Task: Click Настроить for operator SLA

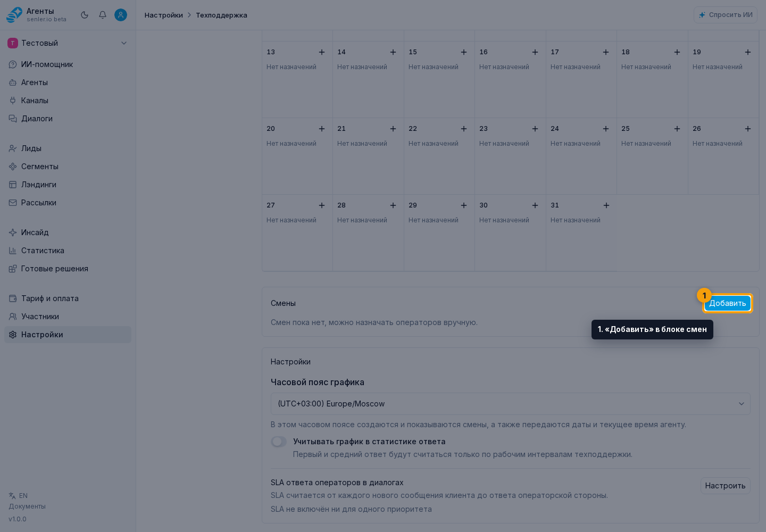Action: pyautogui.click(x=726, y=486)
